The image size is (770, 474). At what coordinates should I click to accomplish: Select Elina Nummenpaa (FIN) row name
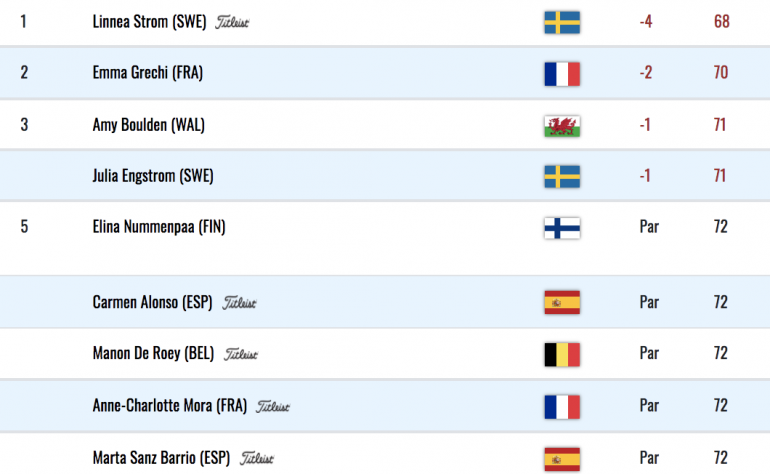[158, 227]
